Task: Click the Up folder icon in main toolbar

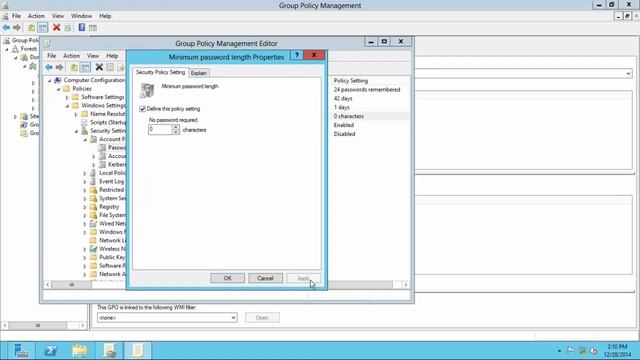Action: tap(31, 28)
